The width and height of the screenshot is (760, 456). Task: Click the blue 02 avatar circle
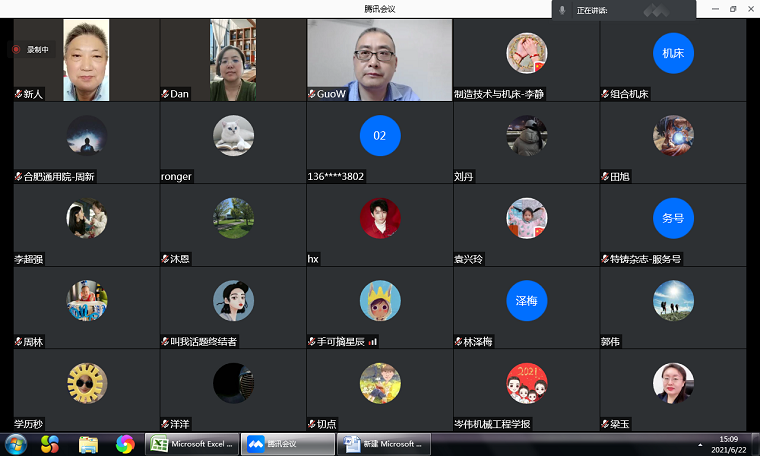(380, 135)
